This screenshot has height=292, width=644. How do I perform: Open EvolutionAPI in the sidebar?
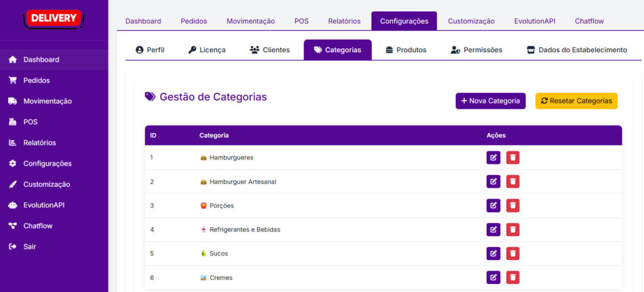54,205
